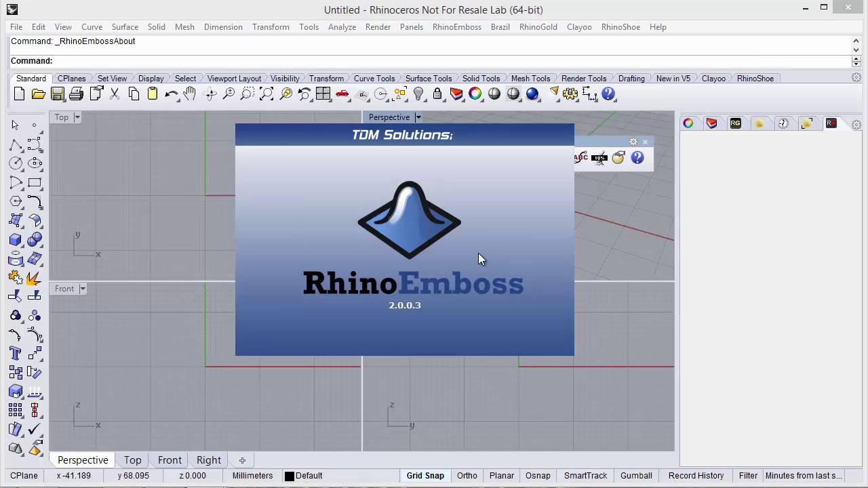
Task: Switch to the Right viewport tab
Action: [x=209, y=460]
